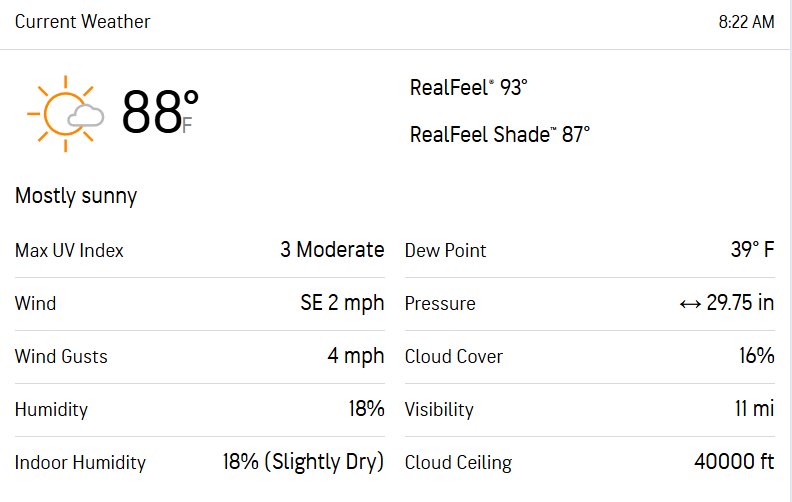Click the Mostly sunny condition text

point(76,196)
